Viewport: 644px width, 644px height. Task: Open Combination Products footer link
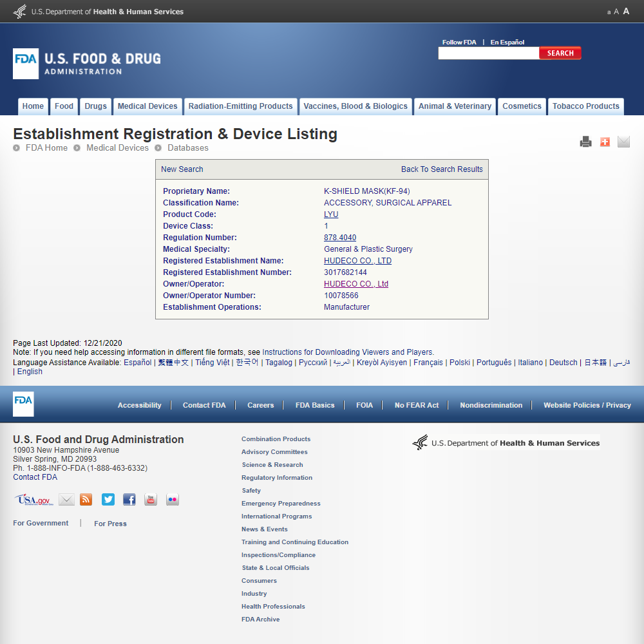(x=276, y=439)
